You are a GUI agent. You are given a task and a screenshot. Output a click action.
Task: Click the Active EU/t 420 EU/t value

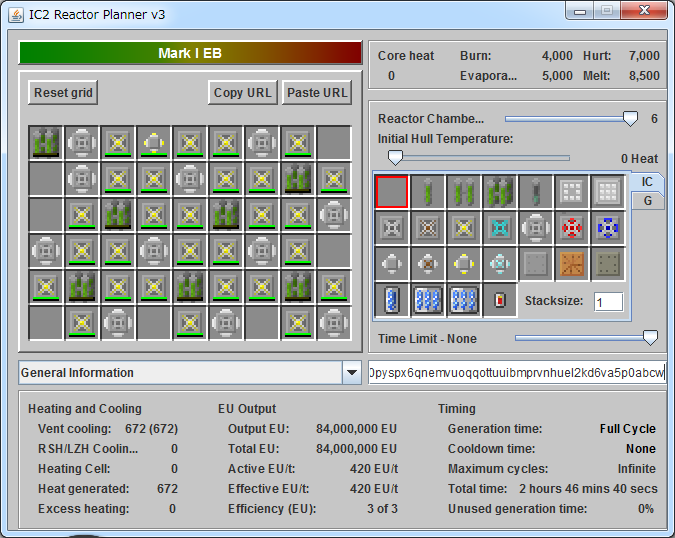click(374, 469)
